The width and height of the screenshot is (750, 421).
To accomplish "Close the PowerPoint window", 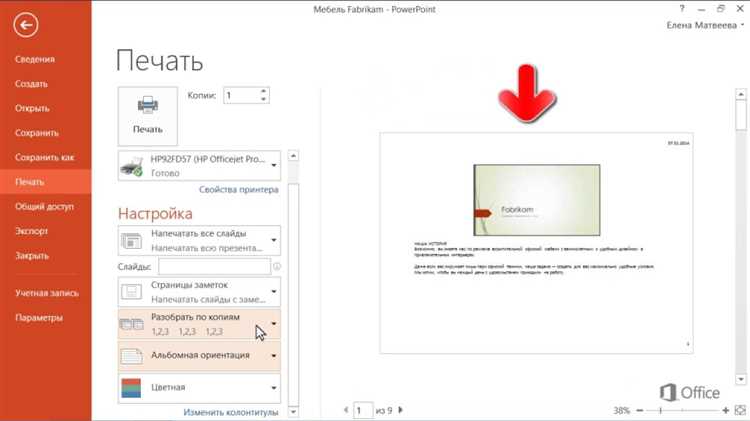I will click(739, 9).
